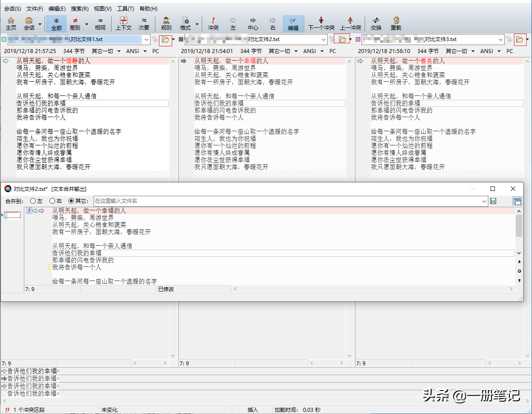532x414 pixels.
Task: Toggle the 冲突 conflicts filter
Action: pyautogui.click(x=213, y=23)
